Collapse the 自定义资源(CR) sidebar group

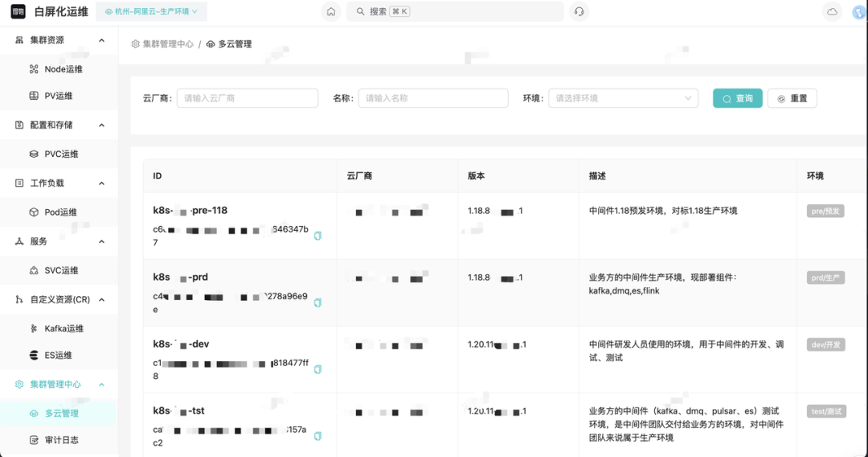tap(101, 299)
